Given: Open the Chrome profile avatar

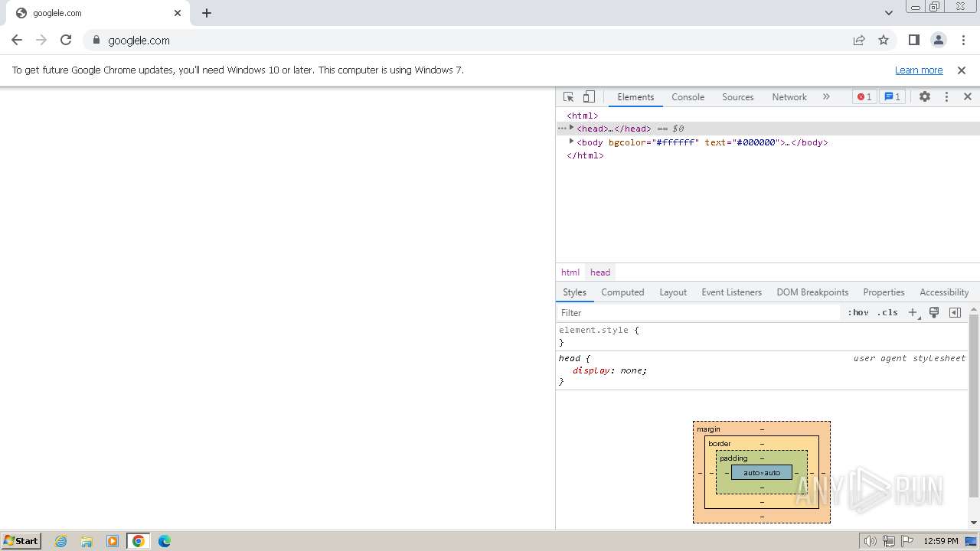Looking at the screenshot, I should coord(939,40).
